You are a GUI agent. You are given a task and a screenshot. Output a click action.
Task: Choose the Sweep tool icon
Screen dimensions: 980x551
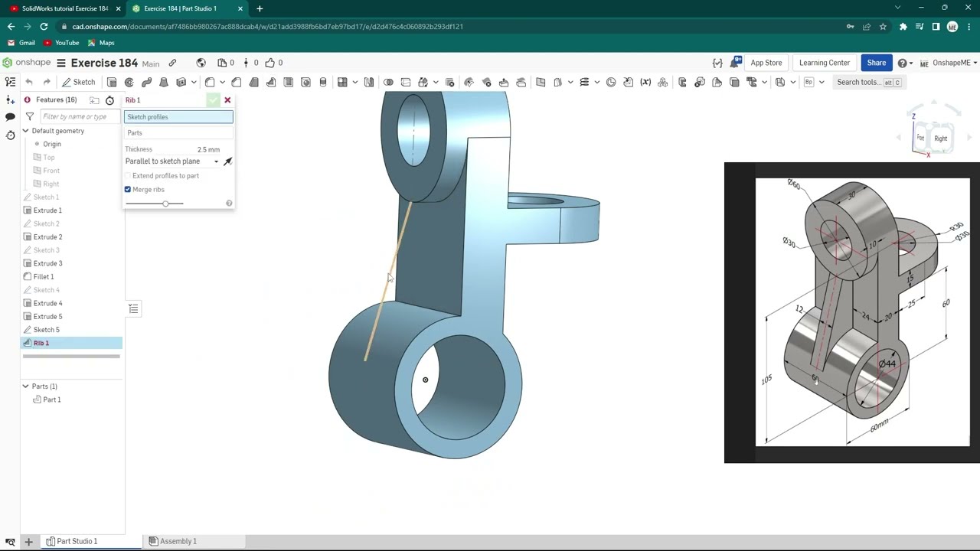(146, 82)
